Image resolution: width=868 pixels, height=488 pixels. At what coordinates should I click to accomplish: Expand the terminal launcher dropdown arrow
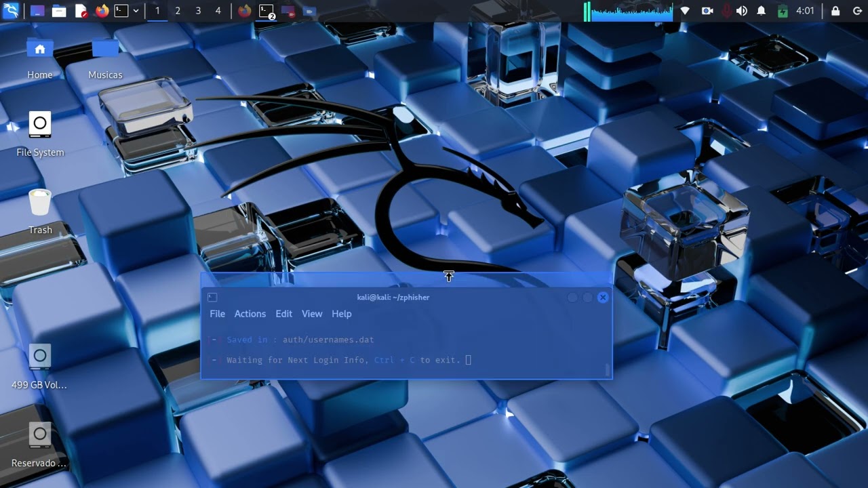[136, 11]
